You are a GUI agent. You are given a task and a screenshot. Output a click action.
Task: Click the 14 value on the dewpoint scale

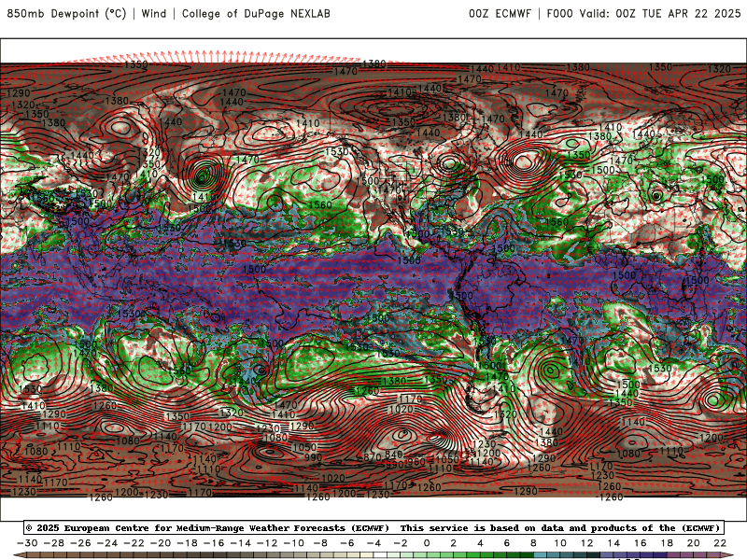point(613,543)
